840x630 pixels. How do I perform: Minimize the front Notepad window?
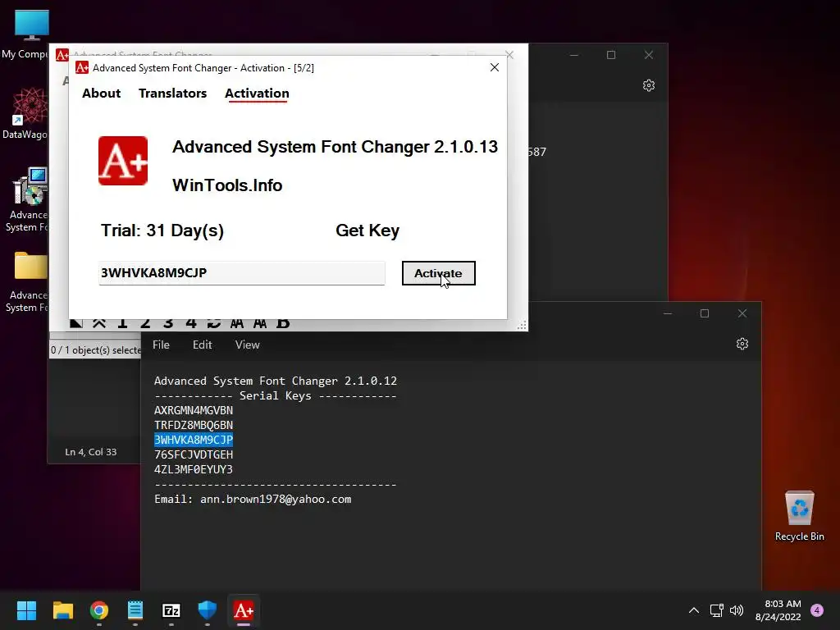pyautogui.click(x=668, y=313)
